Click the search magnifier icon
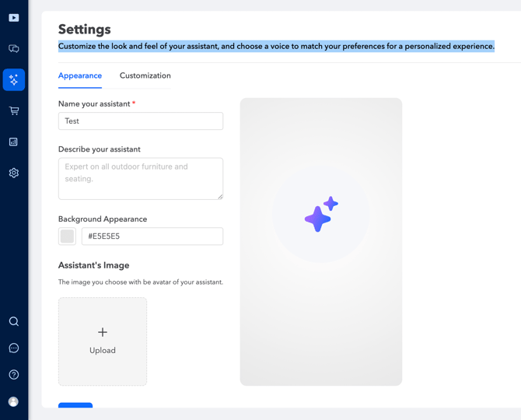Image resolution: width=521 pixels, height=420 pixels. pyautogui.click(x=14, y=321)
